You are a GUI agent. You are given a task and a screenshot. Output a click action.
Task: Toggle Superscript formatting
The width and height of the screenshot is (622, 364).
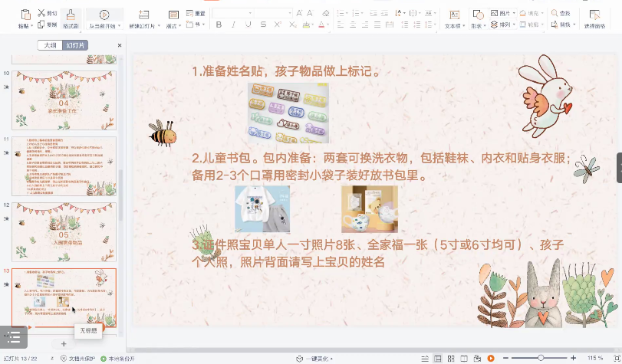[278, 25]
